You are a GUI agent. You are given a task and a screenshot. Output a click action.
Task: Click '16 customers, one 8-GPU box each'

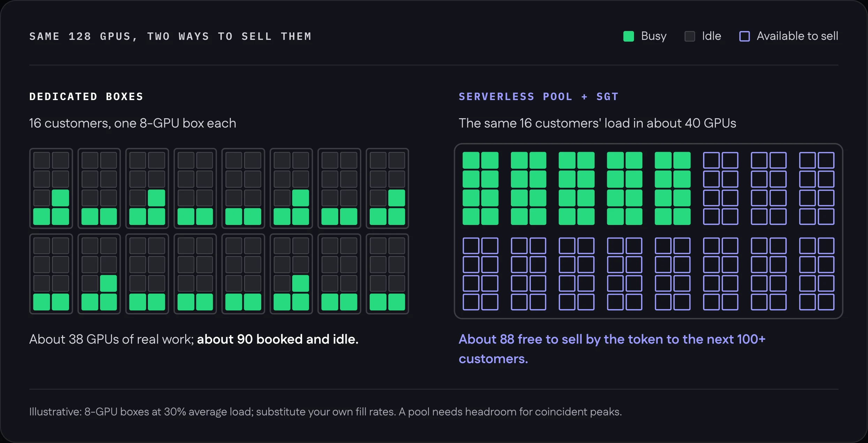(133, 123)
